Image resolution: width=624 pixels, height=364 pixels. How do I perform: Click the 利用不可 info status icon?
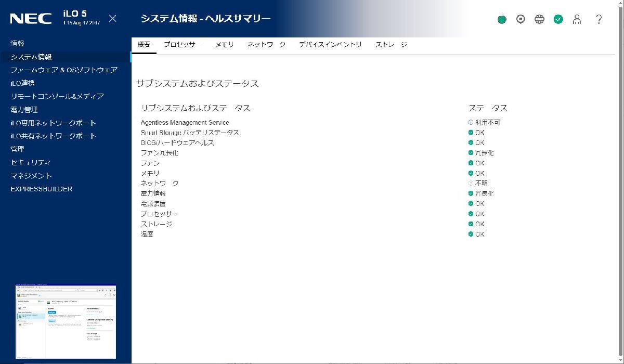point(471,123)
